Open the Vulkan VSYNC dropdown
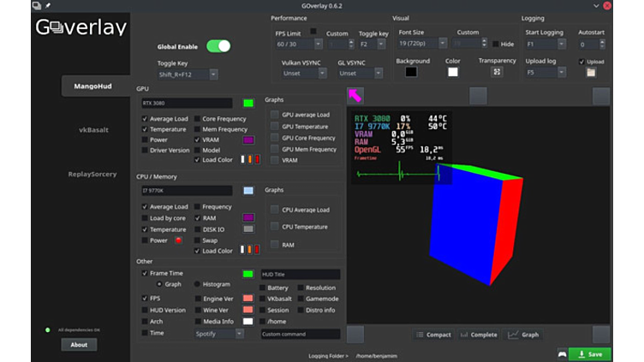The image size is (644, 362). coord(304,74)
